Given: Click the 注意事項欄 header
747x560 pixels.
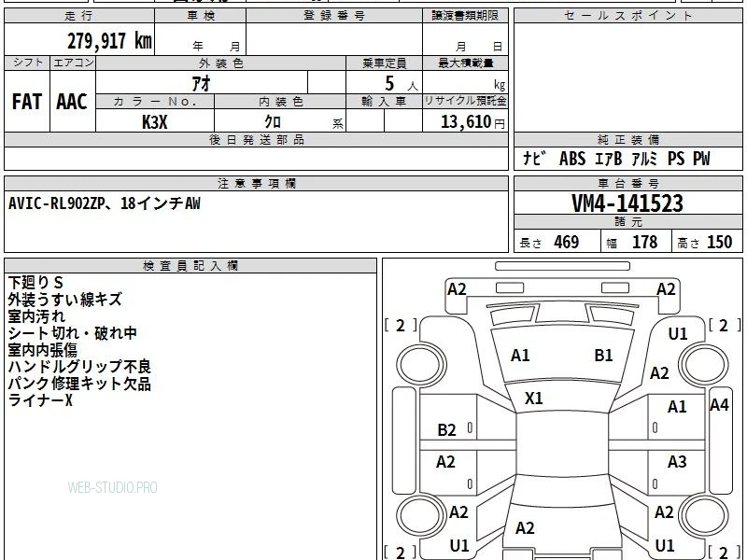Looking at the screenshot, I should pos(256,183).
